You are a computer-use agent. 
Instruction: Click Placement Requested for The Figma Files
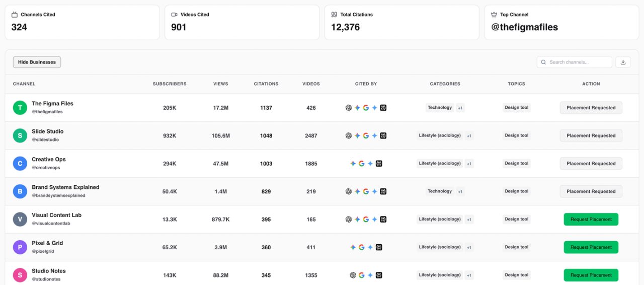[591, 108]
